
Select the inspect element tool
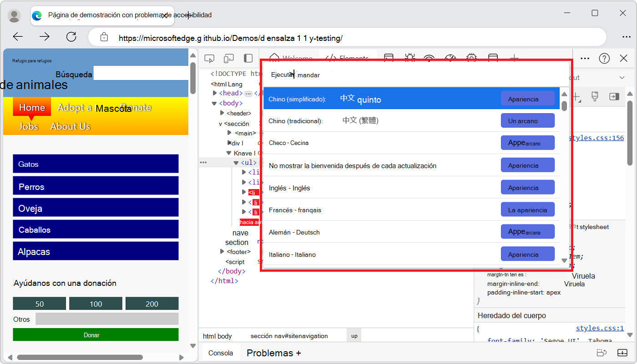click(x=210, y=58)
